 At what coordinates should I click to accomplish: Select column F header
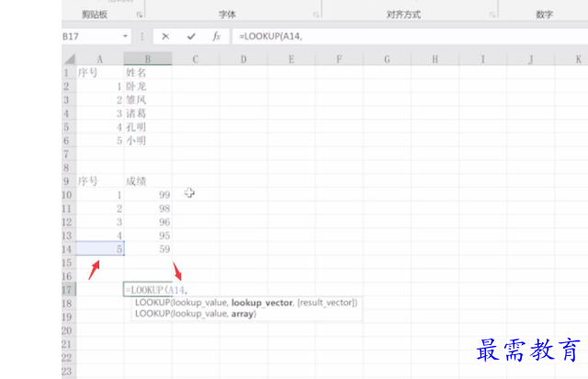point(339,59)
